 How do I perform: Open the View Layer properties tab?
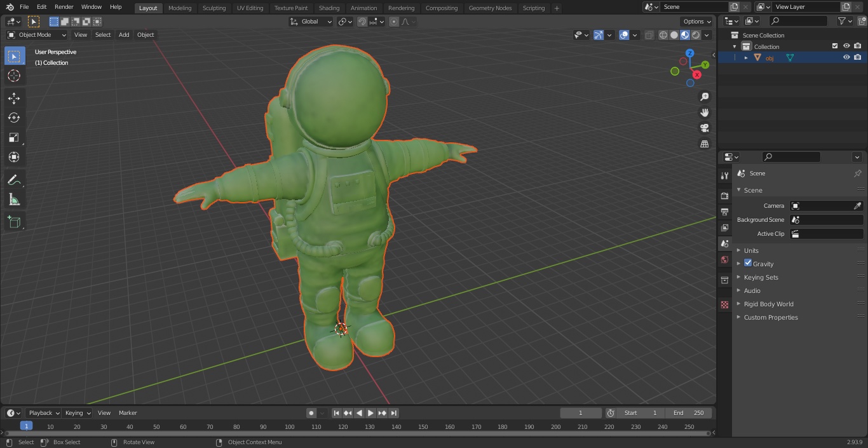(724, 227)
